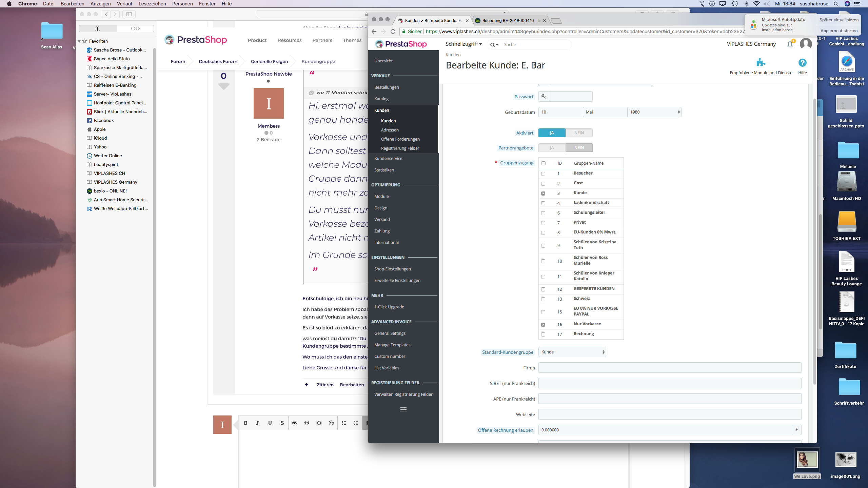Open Bestellungen in the sidebar menu
The image size is (868, 488).
pyautogui.click(x=387, y=87)
